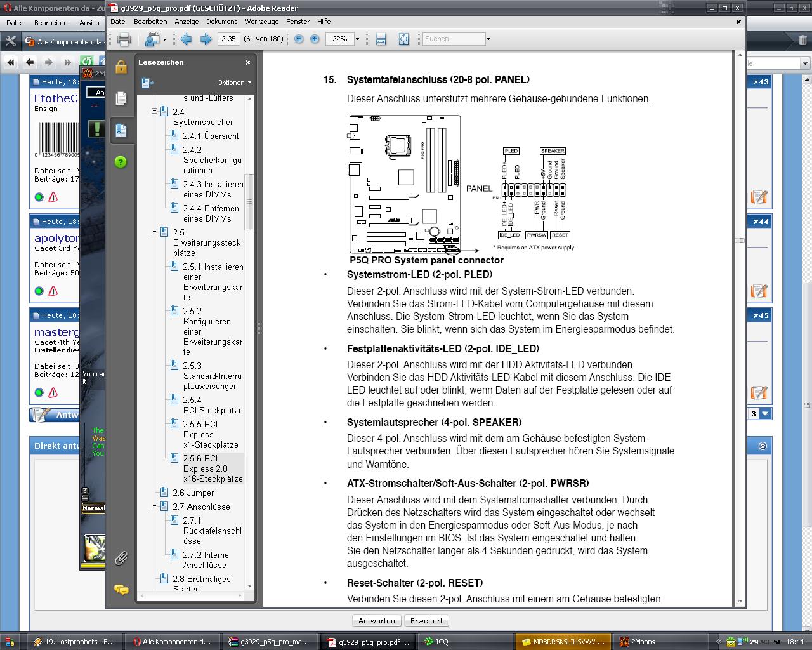The image size is (812, 650).
Task: Open bookmark 2.5.4 PCI-Steckplätze
Action: tap(213, 405)
